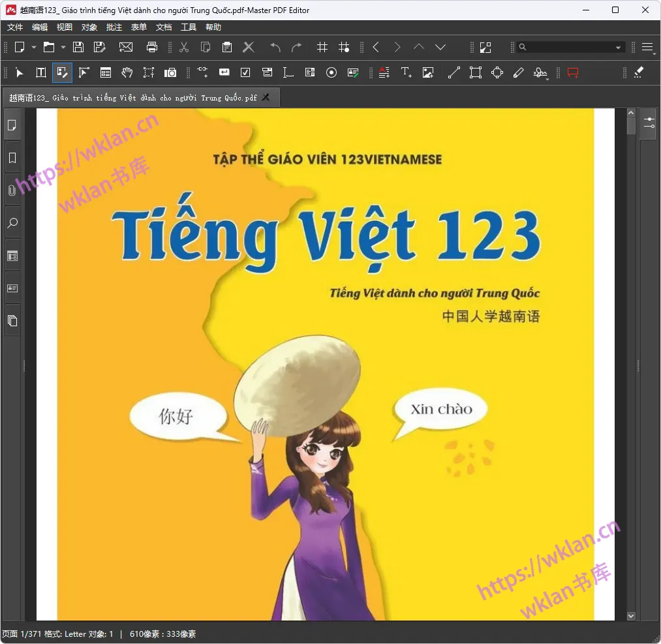661x644 pixels.
Task: Click the Undo button
Action: pyautogui.click(x=275, y=47)
